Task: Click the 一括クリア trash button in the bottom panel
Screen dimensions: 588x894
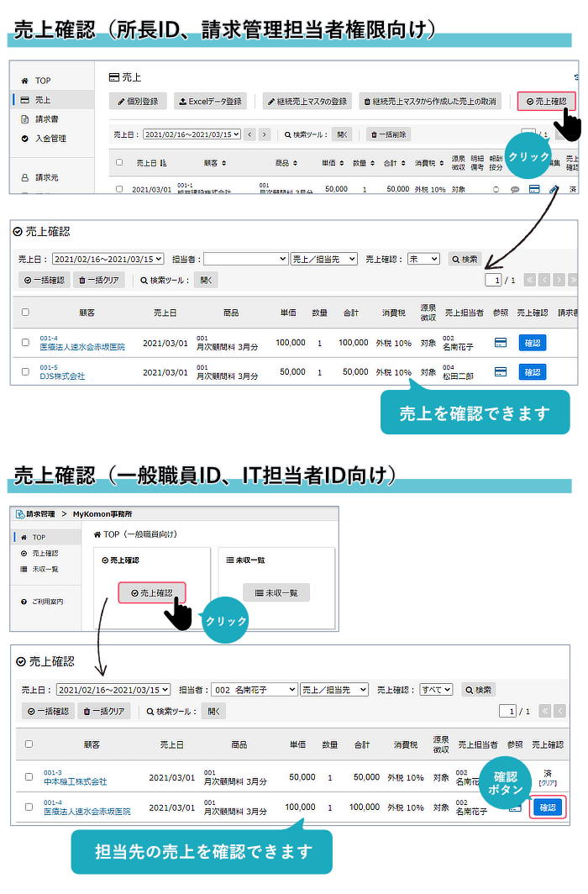Action: [104, 711]
